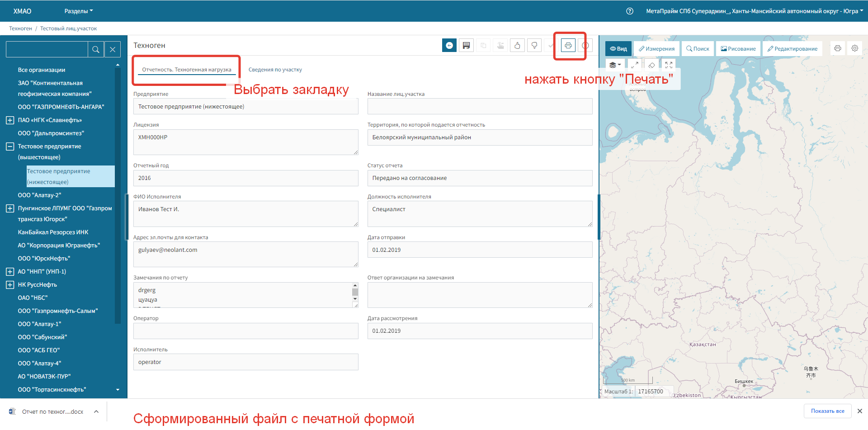This screenshot has width=868, height=430.
Task: Click the map fullscreen icon
Action: click(669, 65)
